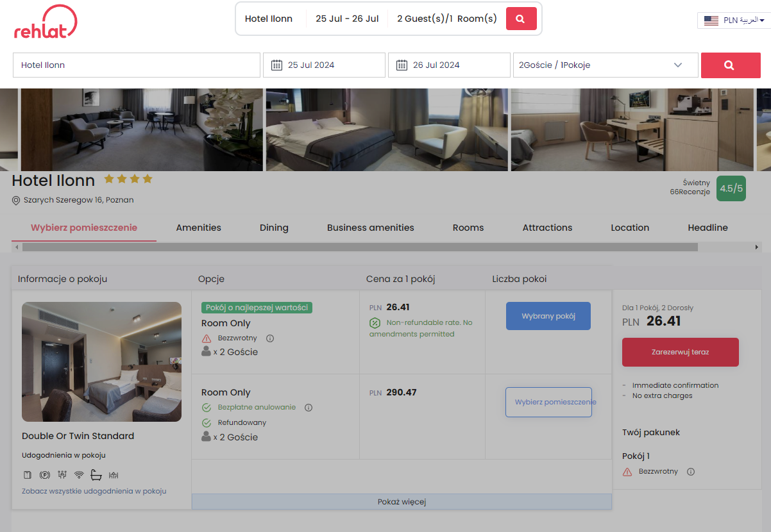Go to the Location tab
Image resolution: width=771 pixels, height=532 pixels.
click(x=630, y=228)
